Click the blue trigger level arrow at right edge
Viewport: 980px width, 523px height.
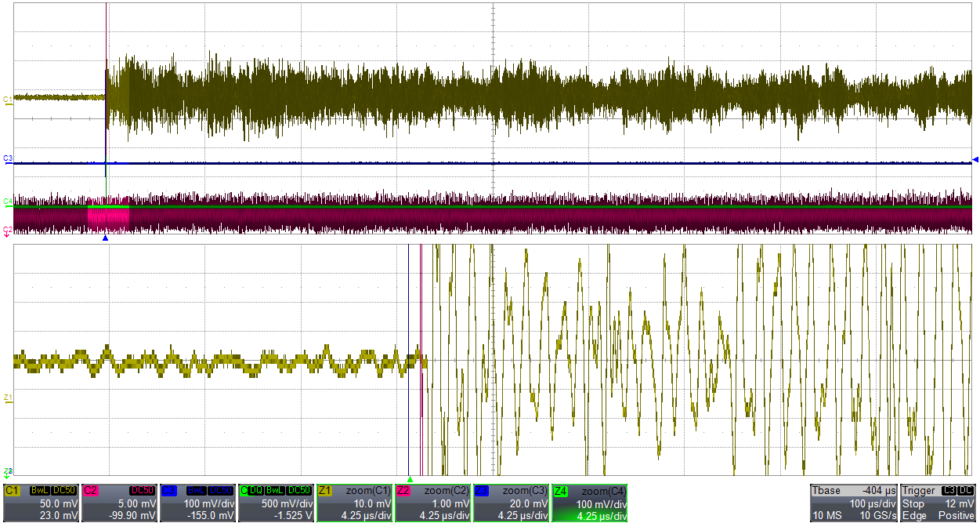coord(975,160)
